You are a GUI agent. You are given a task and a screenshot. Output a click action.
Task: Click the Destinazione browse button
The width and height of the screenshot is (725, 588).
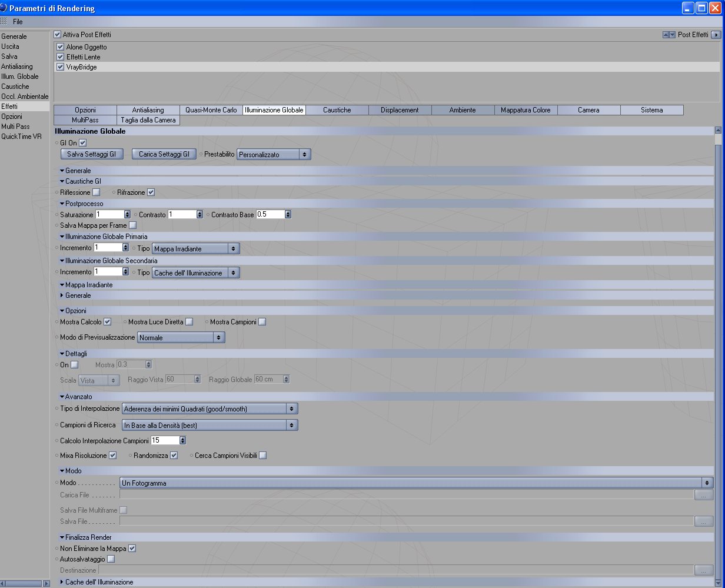703,570
